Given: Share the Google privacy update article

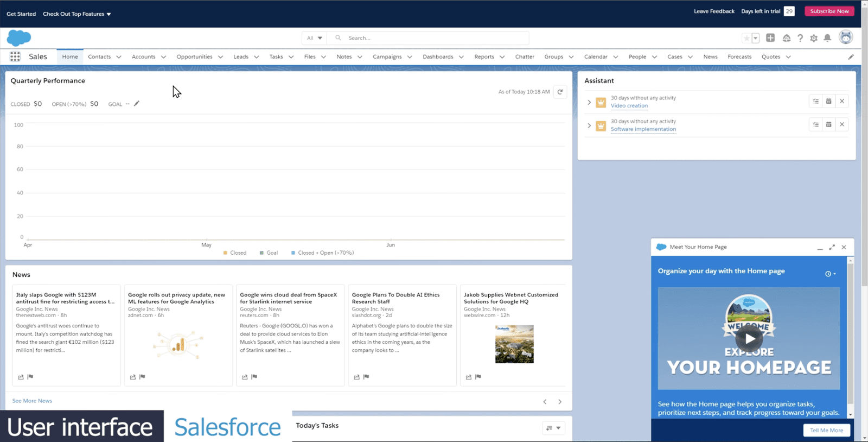Looking at the screenshot, I should tap(133, 377).
